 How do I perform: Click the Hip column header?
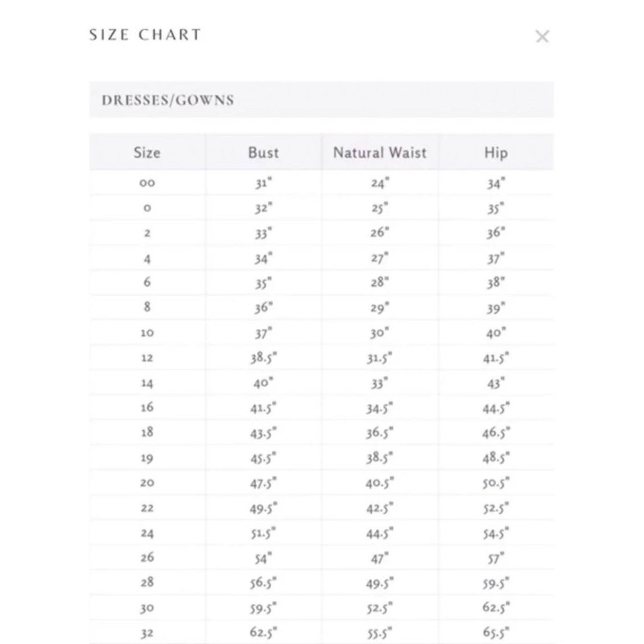496,153
